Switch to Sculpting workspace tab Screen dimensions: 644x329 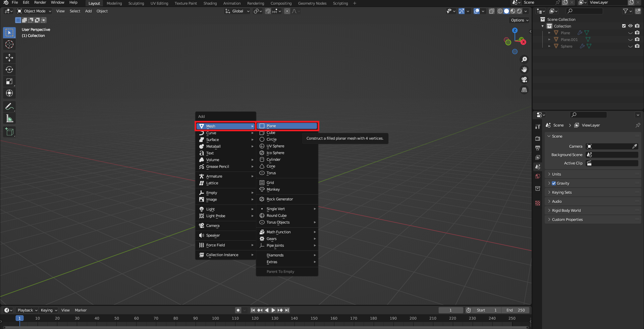pos(136,3)
